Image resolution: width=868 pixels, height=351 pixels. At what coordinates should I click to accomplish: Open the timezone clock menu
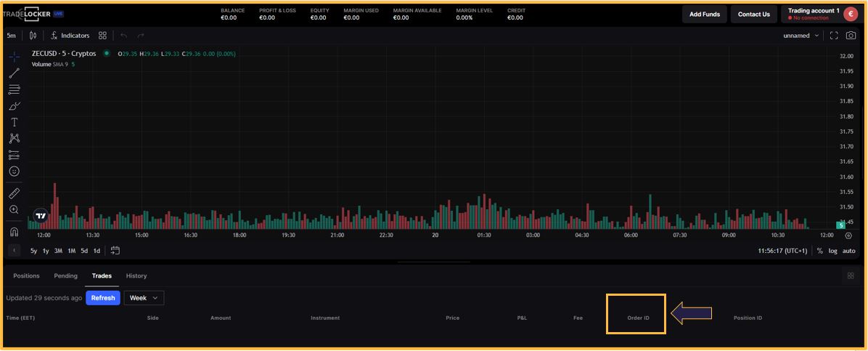782,251
